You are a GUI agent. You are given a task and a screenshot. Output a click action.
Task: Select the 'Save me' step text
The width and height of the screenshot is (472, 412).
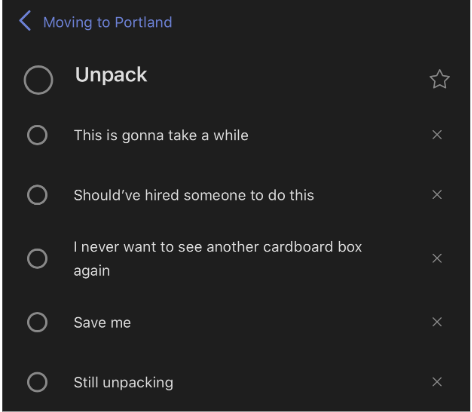coord(102,323)
